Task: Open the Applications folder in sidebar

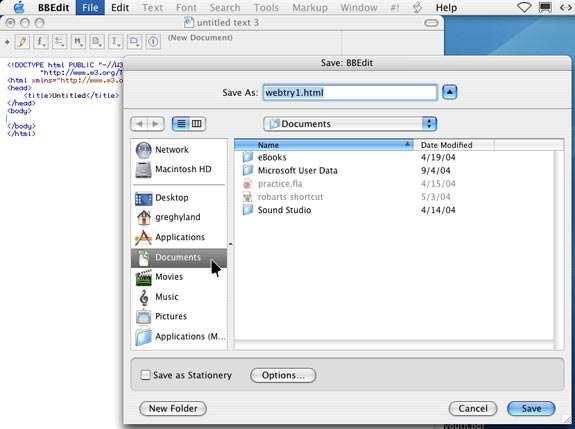Action: coord(179,237)
